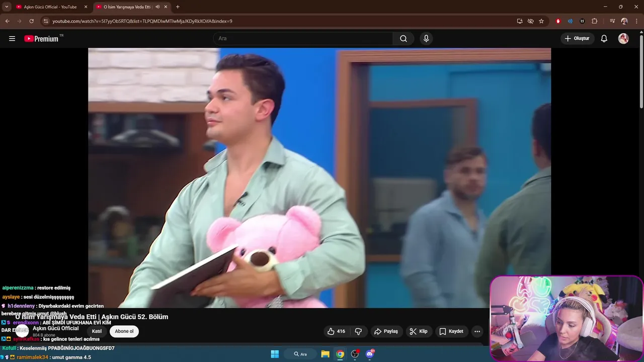Open media control playlist icon
Viewport: 644px width, 362px height.
612,21
